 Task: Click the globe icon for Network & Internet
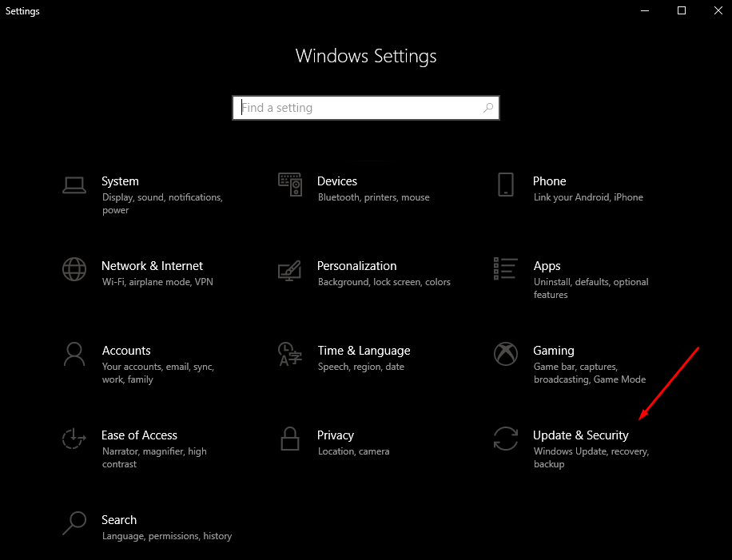click(74, 269)
